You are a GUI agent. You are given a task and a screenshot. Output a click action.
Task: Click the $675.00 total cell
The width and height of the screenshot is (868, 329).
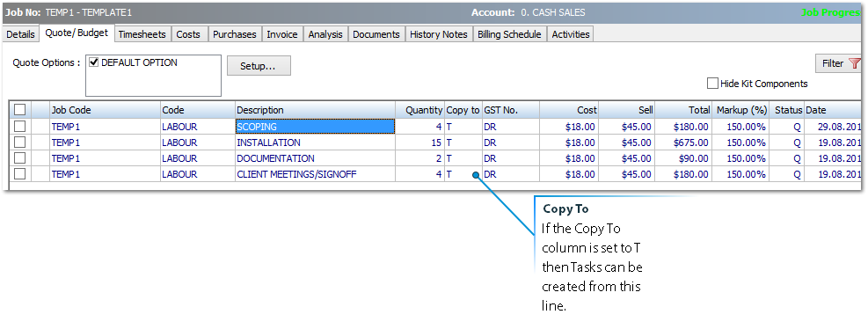coord(683,143)
